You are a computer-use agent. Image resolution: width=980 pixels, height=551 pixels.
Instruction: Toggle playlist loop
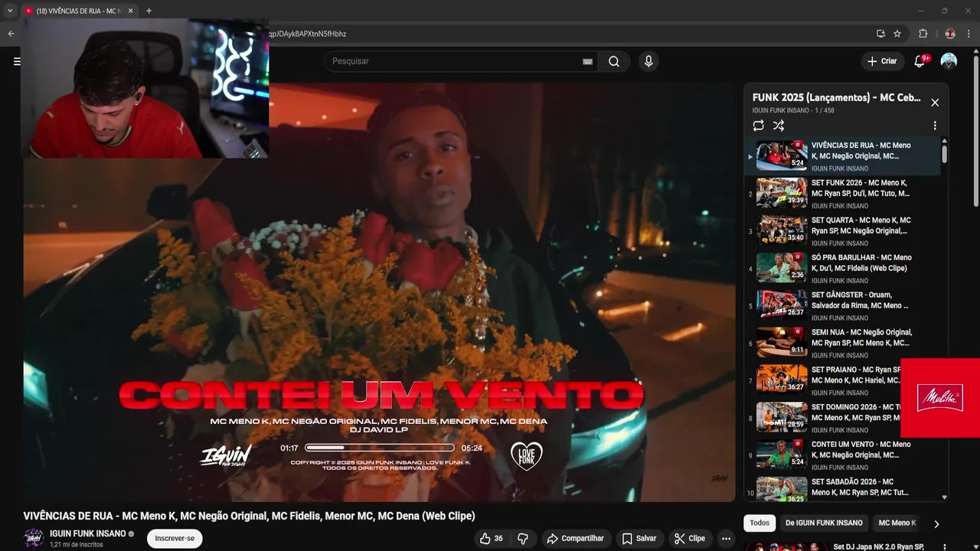pos(758,126)
